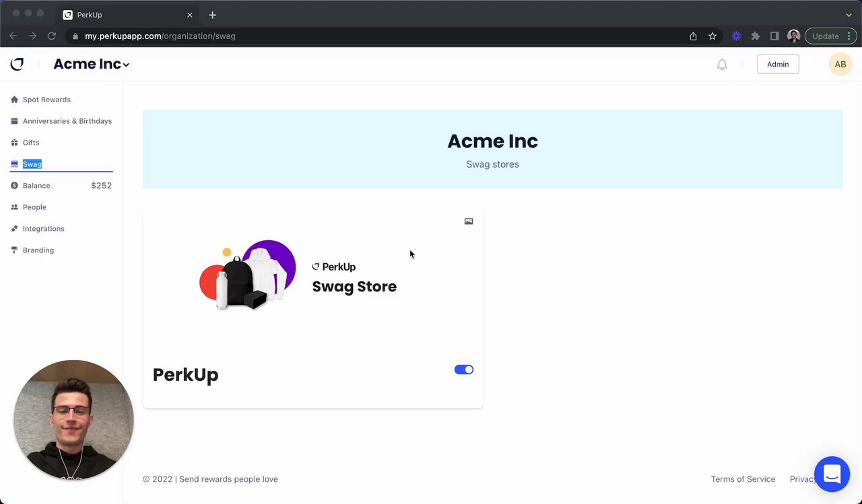This screenshot has width=862, height=504.
Task: Open the Balance page
Action: pos(36,186)
